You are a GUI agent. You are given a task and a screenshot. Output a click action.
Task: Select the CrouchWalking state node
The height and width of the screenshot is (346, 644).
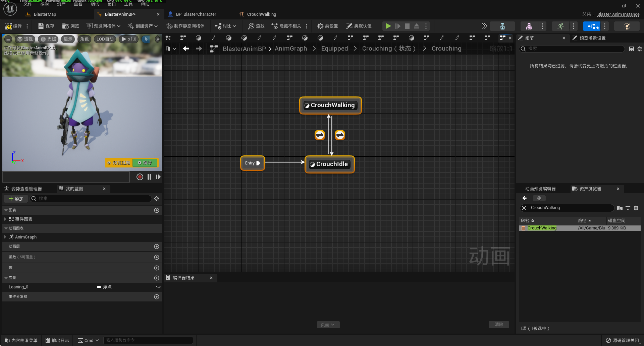click(x=330, y=106)
